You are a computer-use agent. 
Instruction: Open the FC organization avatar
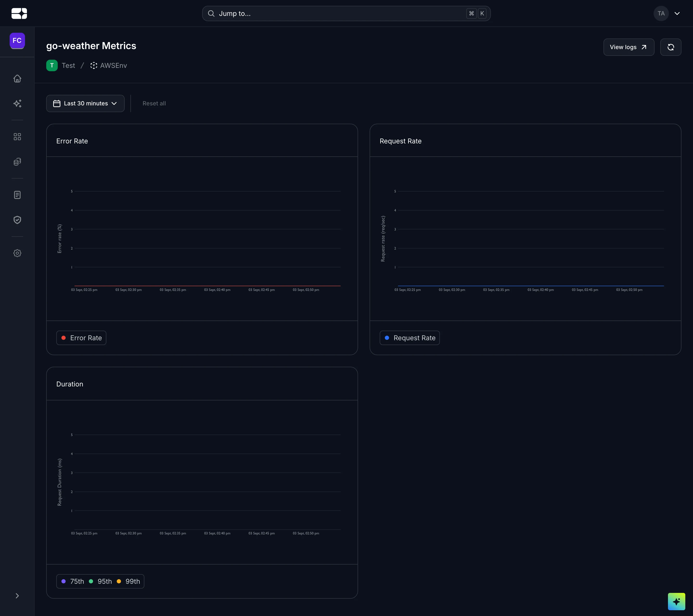[x=17, y=41]
